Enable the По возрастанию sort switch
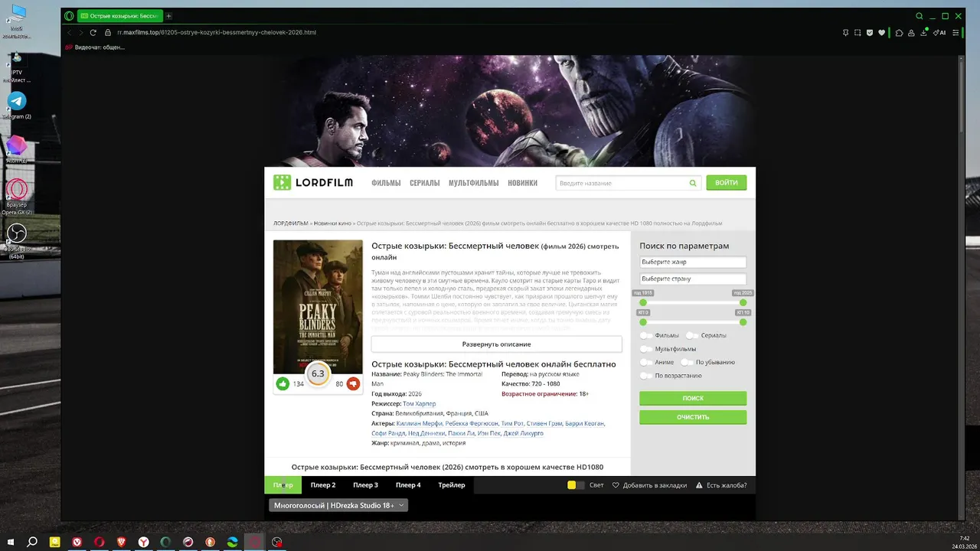This screenshot has width=980, height=551. coord(647,376)
